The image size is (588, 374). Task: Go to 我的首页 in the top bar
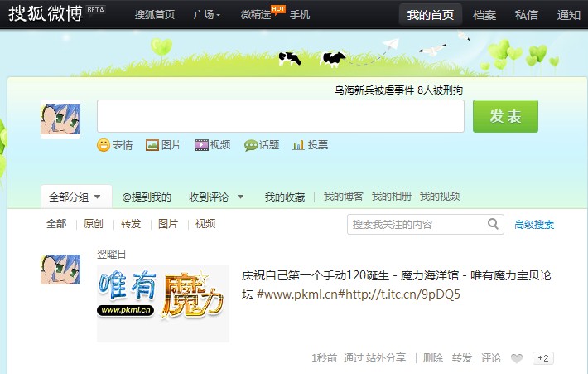tap(431, 15)
